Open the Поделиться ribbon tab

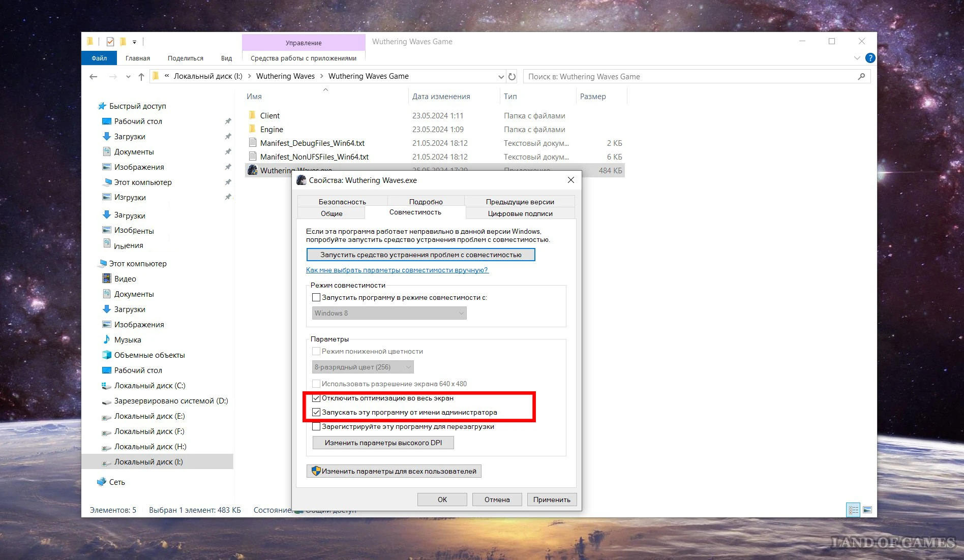(186, 58)
